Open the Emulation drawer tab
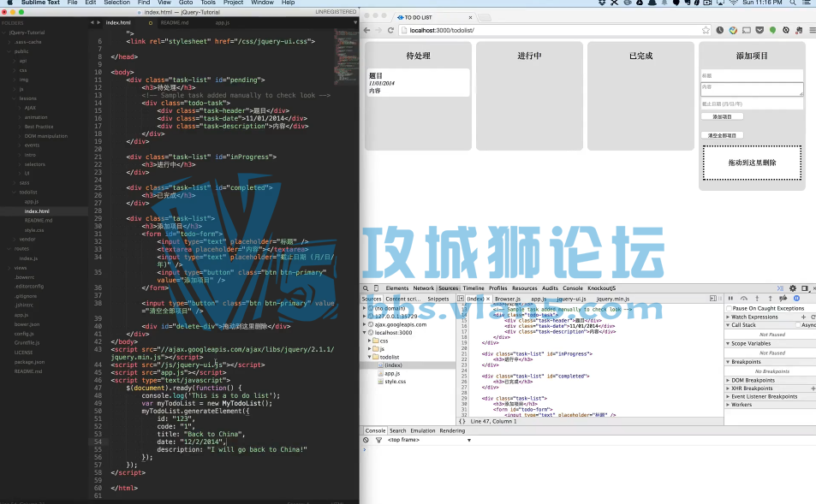The image size is (816, 504). tap(423, 430)
